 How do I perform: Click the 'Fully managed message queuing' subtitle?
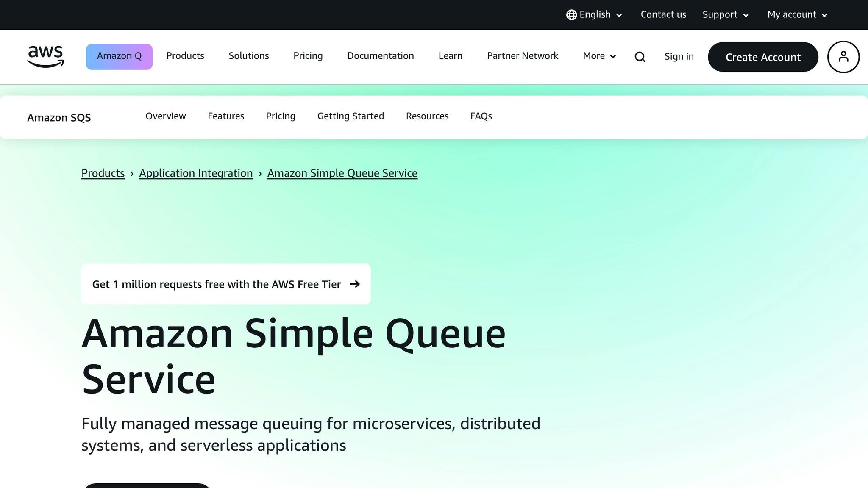(311, 434)
